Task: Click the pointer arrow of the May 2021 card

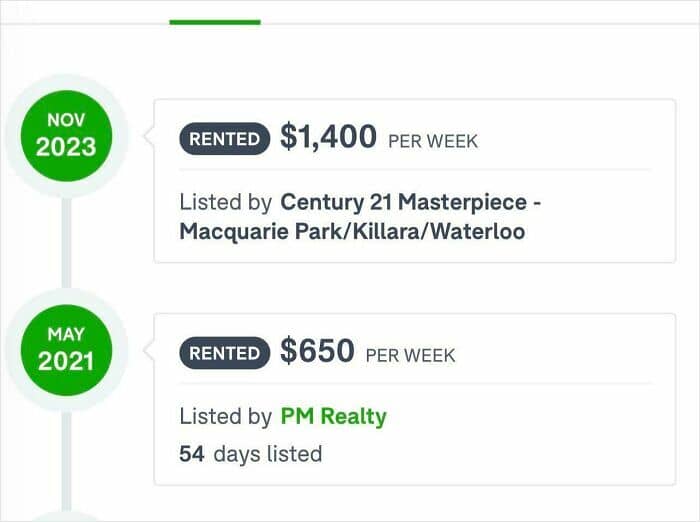Action: point(149,350)
